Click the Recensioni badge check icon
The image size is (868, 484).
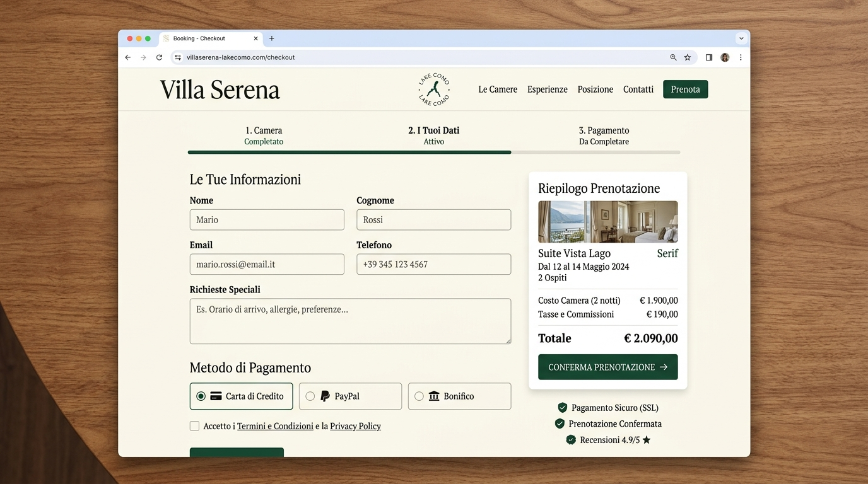click(571, 440)
